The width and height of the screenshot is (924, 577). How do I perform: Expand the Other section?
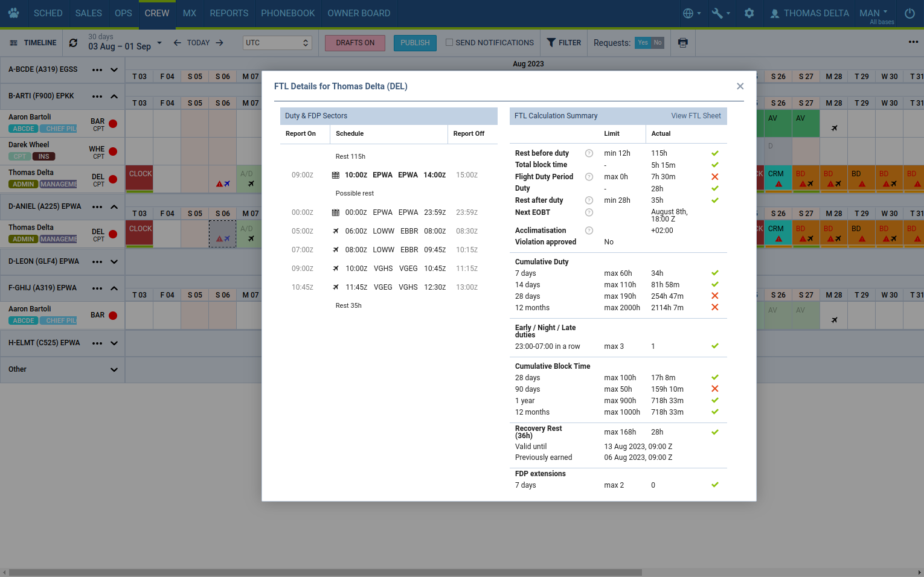click(114, 369)
